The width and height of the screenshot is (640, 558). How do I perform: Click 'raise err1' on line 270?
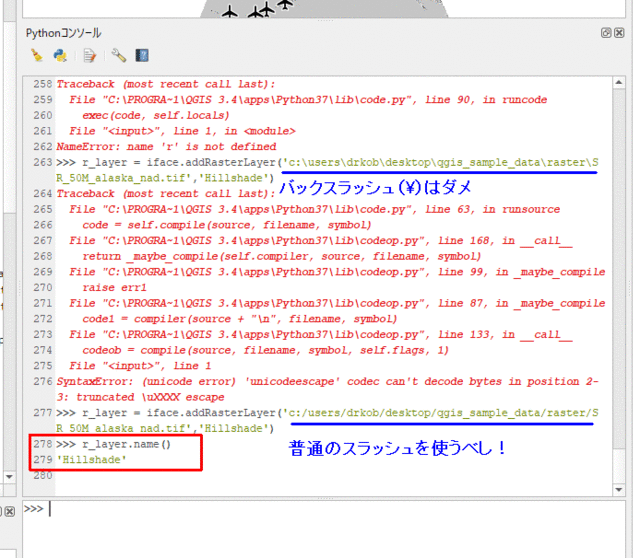pos(114,287)
